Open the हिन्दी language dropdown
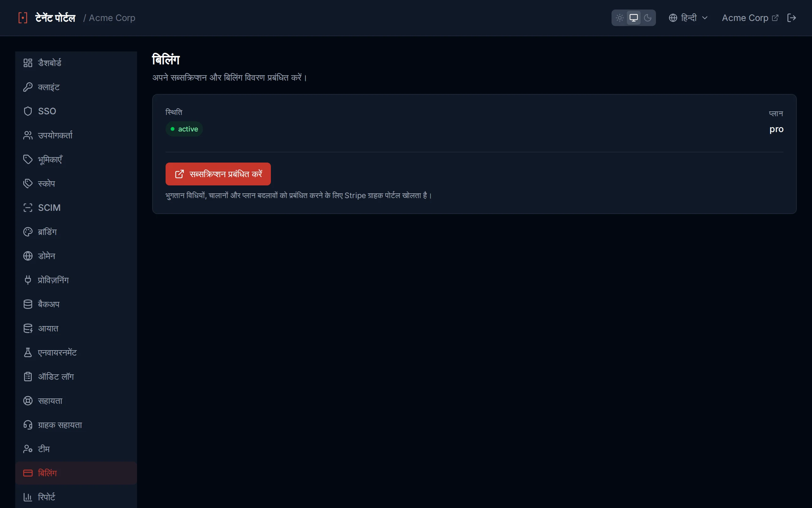 (x=688, y=18)
